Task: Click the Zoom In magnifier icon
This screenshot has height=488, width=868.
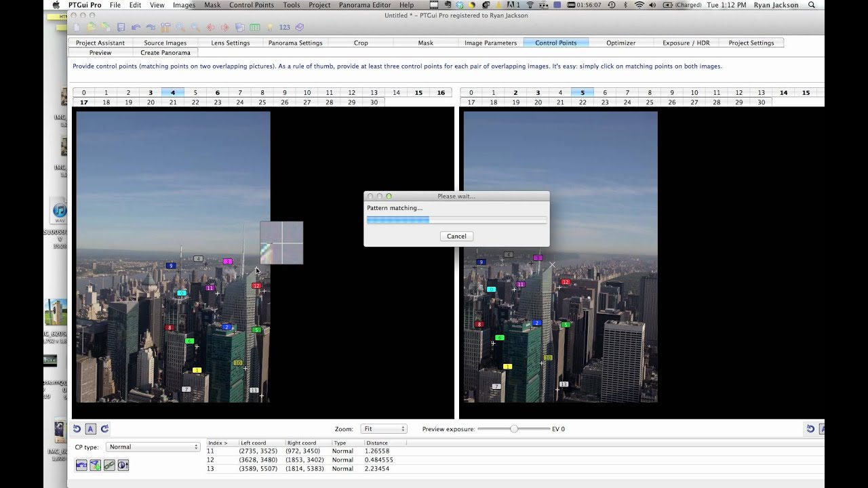Action: pos(180,27)
